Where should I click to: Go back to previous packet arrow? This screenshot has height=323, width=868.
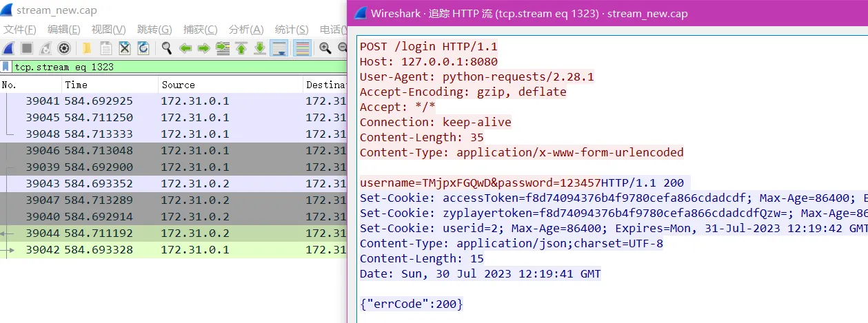[185, 48]
